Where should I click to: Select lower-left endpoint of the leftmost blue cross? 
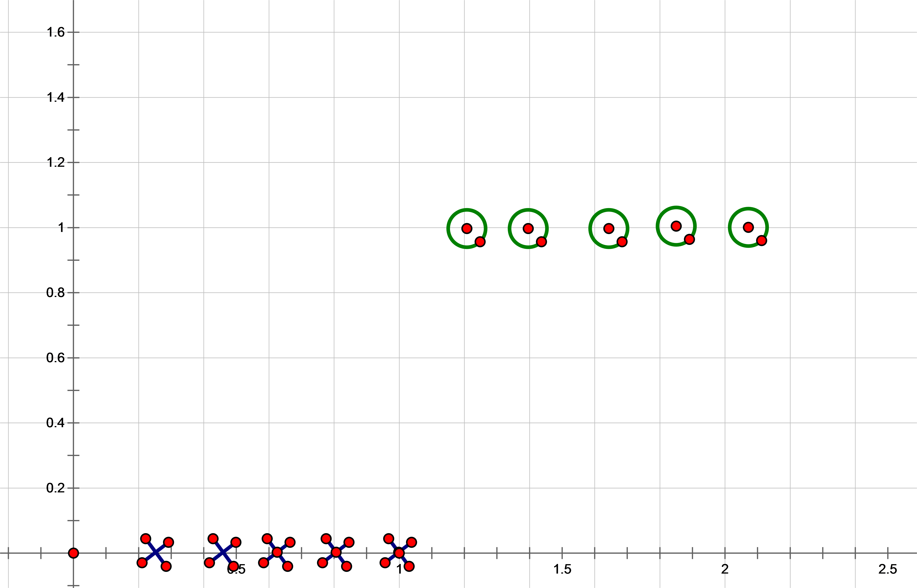pos(142,563)
